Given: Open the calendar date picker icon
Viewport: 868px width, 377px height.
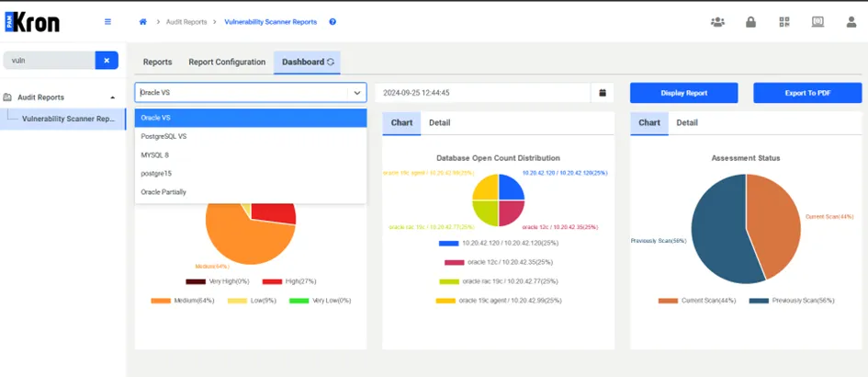Looking at the screenshot, I should [603, 93].
